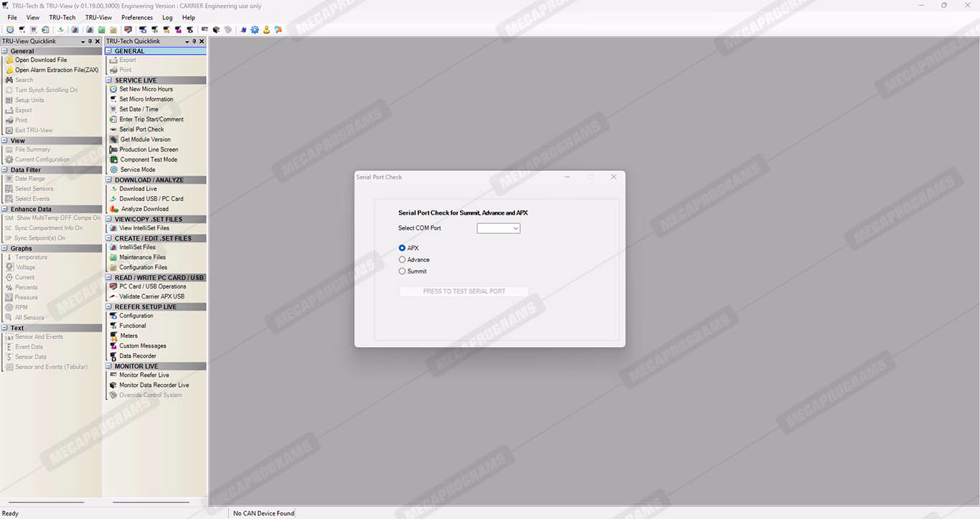Open Monitor Reefer Live
980x519 pixels.
pyautogui.click(x=143, y=375)
